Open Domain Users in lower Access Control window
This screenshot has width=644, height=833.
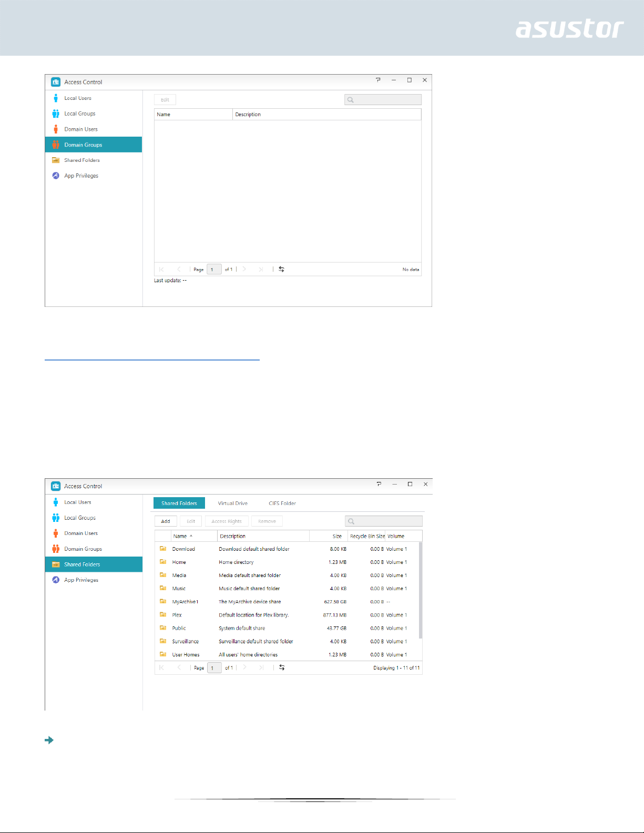coord(94,533)
